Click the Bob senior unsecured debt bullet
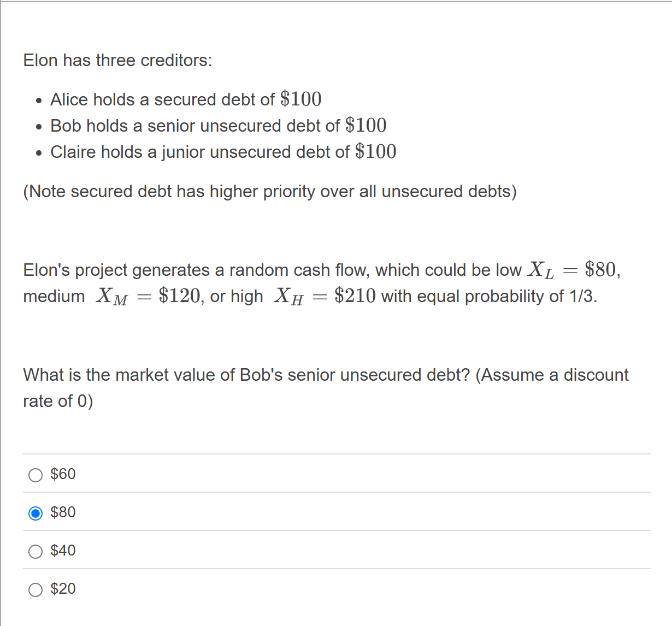This screenshot has height=626, width=672. click(x=219, y=126)
